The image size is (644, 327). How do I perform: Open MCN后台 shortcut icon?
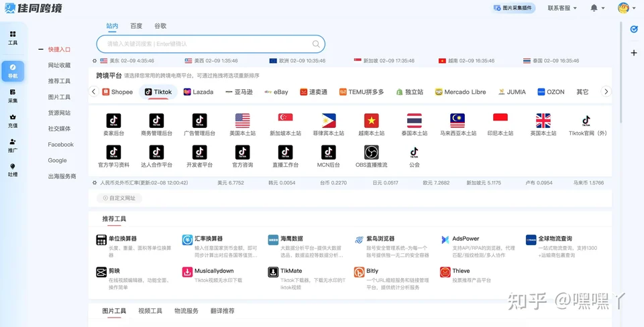[x=329, y=152]
